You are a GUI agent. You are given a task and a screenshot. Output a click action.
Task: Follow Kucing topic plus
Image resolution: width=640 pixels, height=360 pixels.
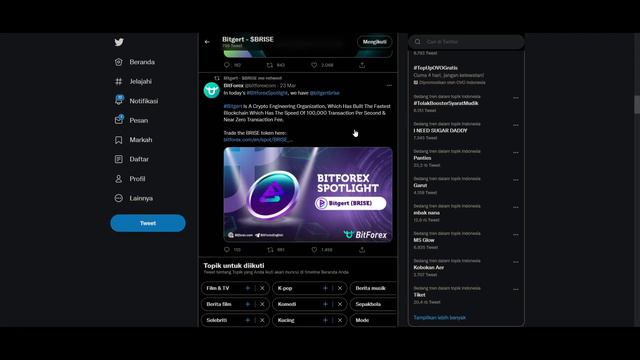click(x=325, y=320)
